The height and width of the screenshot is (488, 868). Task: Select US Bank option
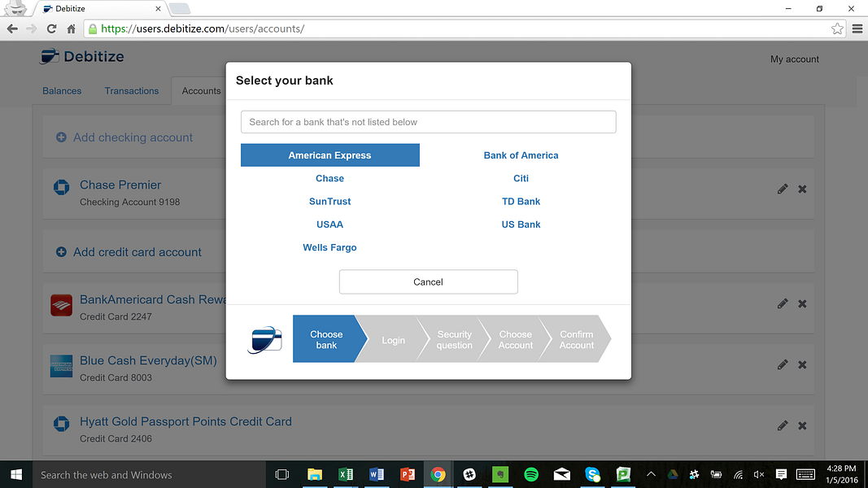coord(521,224)
